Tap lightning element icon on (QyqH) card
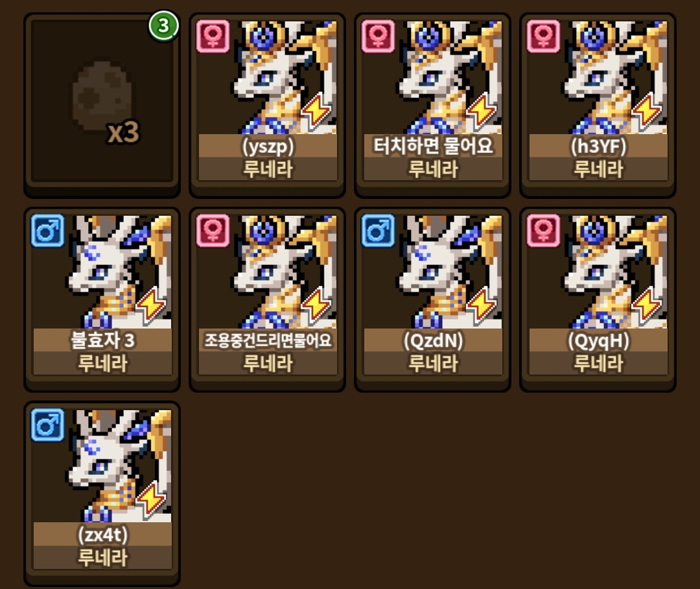Screen dimensions: 700x589 click(x=646, y=305)
